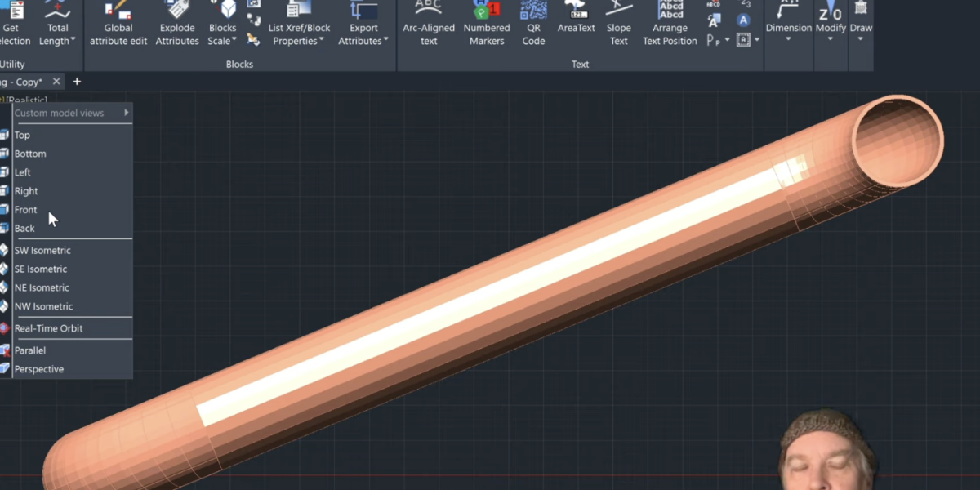980x490 pixels.
Task: Create a QR Code
Action: point(533,24)
